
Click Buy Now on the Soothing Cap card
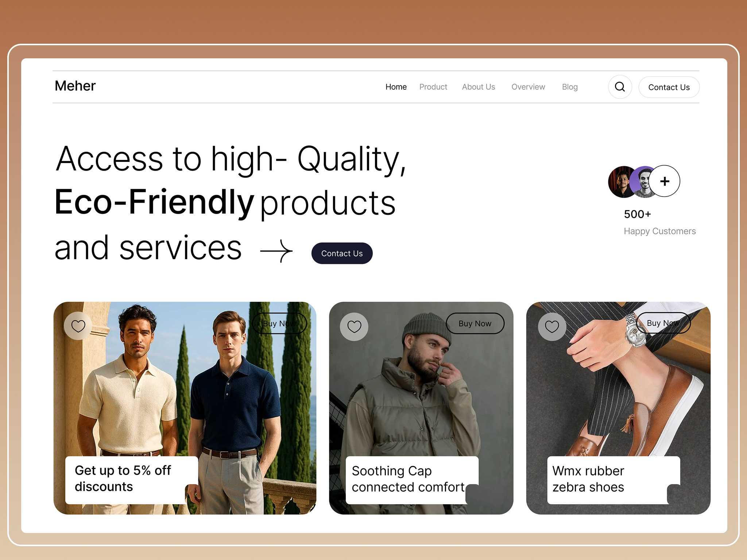(475, 323)
